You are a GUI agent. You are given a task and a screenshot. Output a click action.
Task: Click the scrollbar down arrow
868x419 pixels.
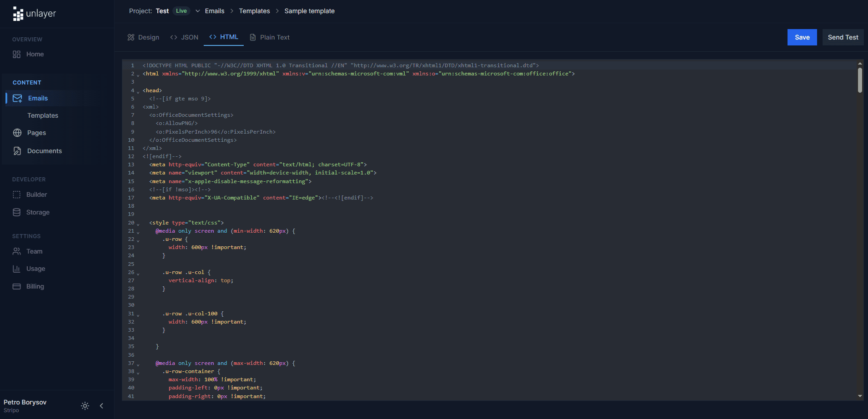click(x=860, y=396)
